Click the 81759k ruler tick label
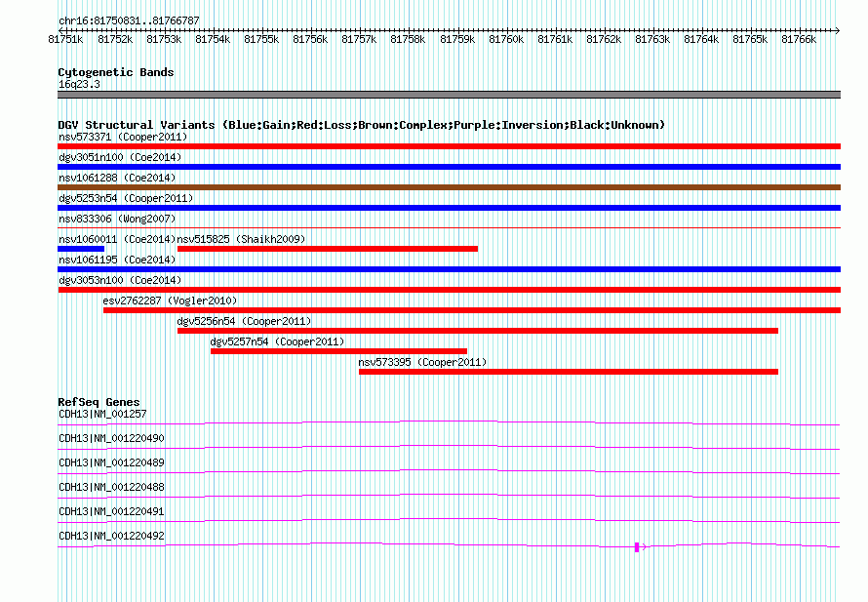Image resolution: width=868 pixels, height=602 pixels. point(457,39)
